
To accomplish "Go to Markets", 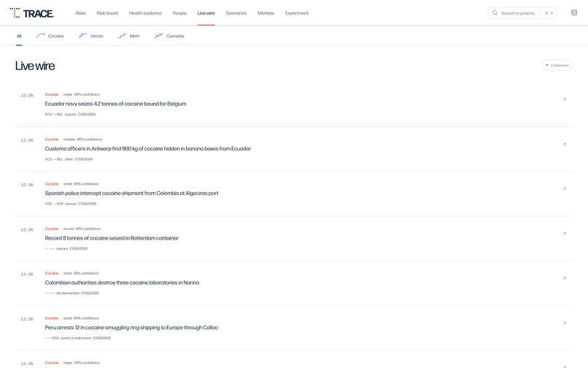I will pos(266,13).
